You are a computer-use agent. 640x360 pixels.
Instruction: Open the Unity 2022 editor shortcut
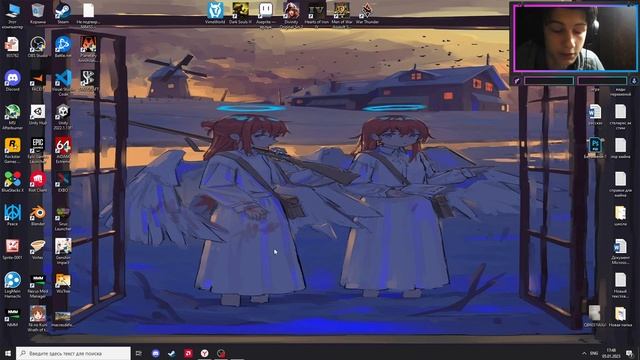pos(63,117)
